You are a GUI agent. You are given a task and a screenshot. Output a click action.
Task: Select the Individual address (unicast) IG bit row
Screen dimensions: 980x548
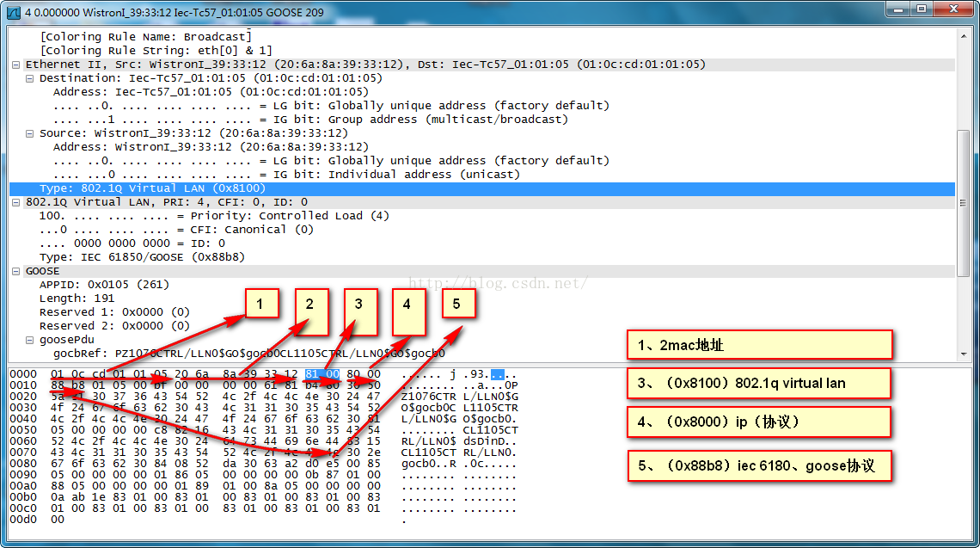click(286, 175)
